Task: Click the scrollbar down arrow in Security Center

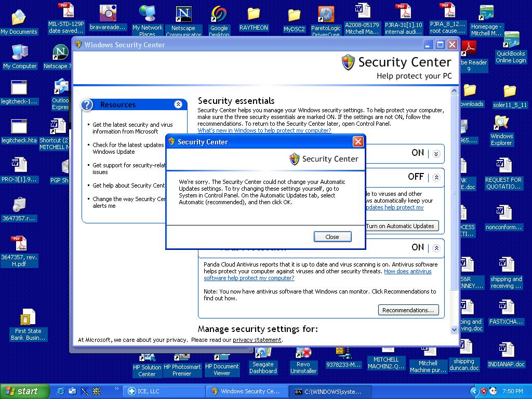Action: 454,329
